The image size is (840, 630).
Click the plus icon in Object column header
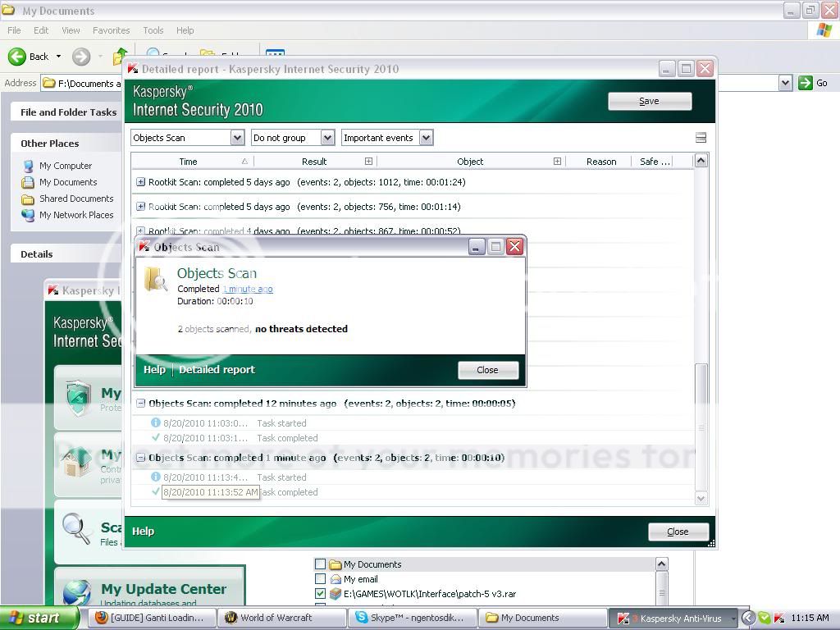(x=557, y=162)
